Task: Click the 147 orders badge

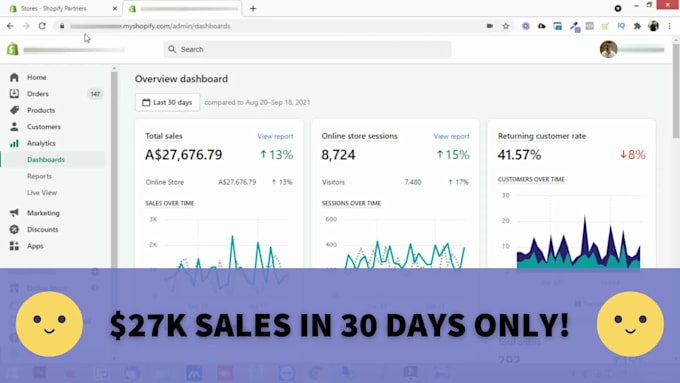Action: pos(95,94)
